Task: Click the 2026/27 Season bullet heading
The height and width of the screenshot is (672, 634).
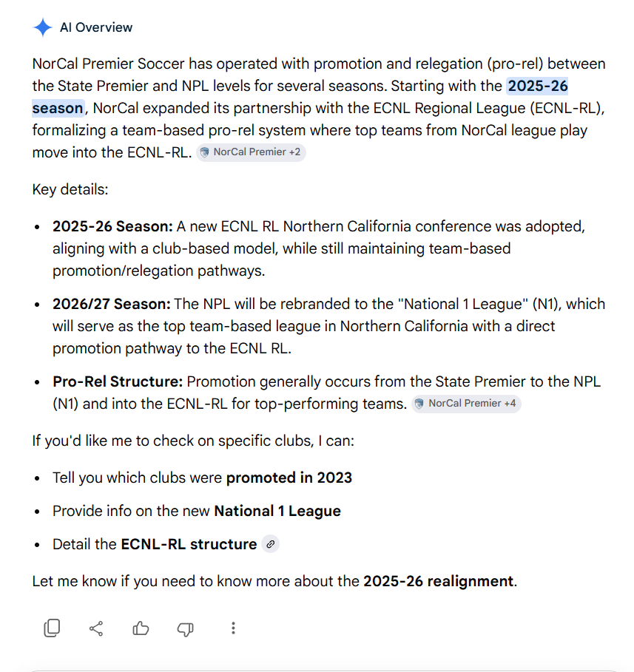Action: tap(112, 304)
